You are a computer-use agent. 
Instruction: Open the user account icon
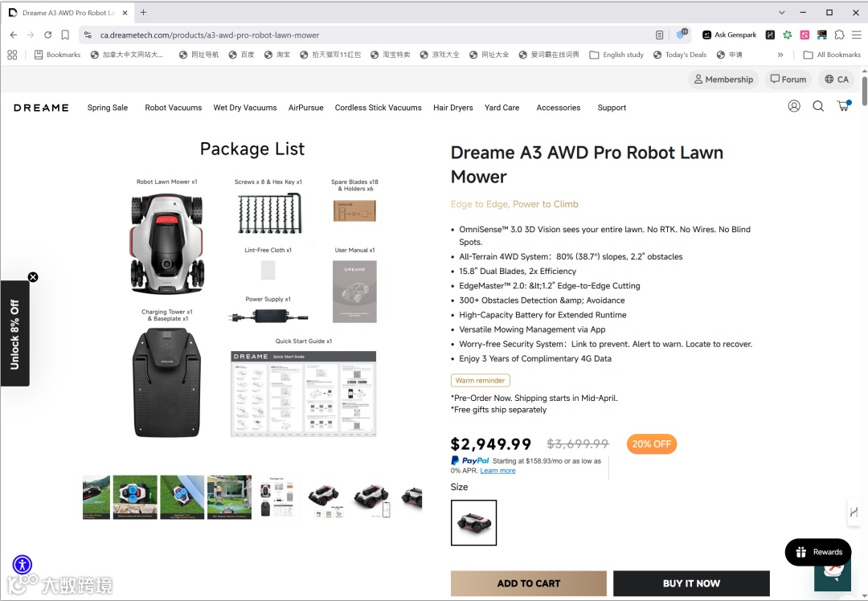(794, 106)
